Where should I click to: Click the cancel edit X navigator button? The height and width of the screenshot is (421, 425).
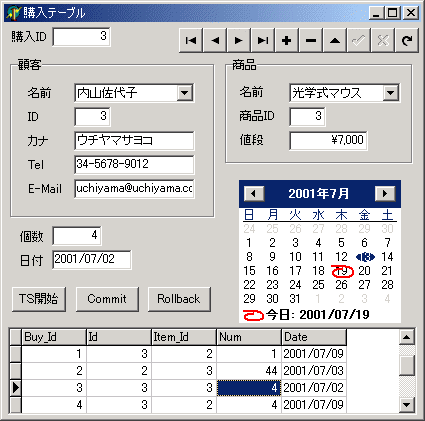[383, 41]
